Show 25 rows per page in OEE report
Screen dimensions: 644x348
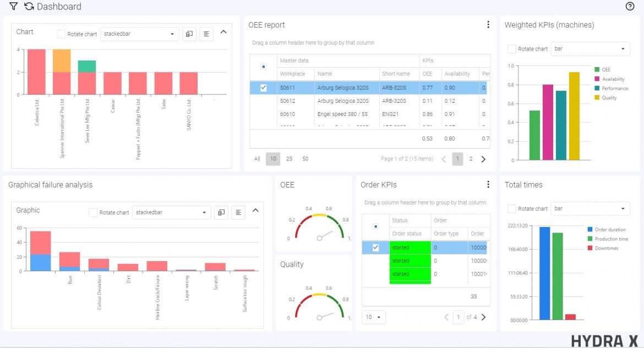290,159
